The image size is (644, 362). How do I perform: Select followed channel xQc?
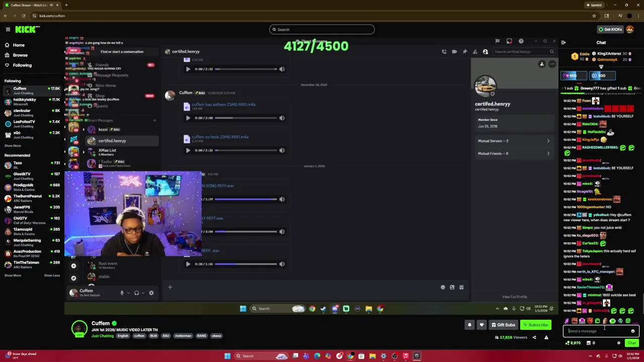31,135
